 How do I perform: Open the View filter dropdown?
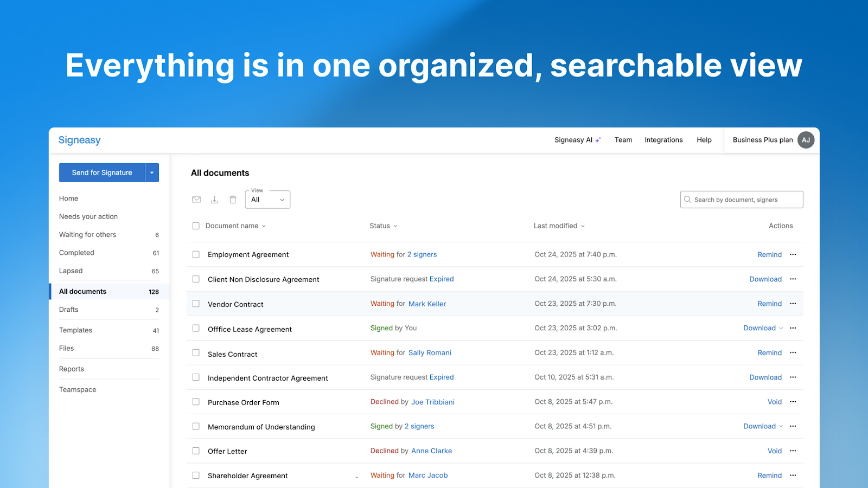267,200
